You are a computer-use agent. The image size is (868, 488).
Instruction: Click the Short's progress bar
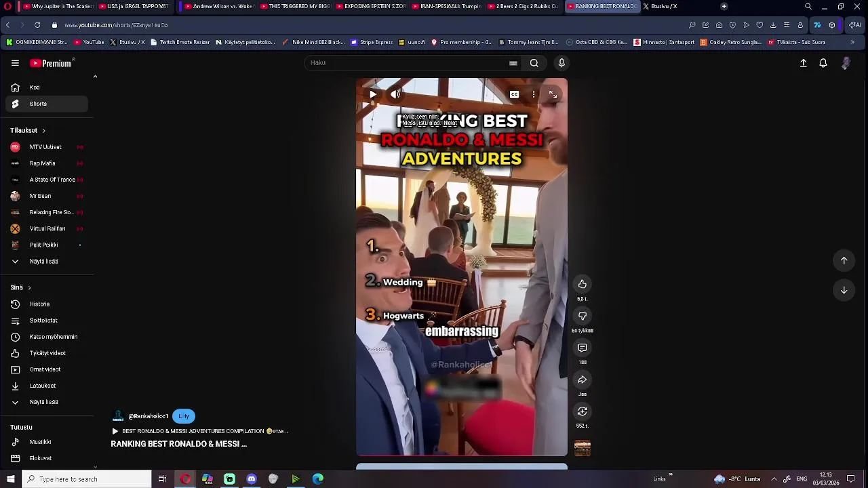point(462,455)
